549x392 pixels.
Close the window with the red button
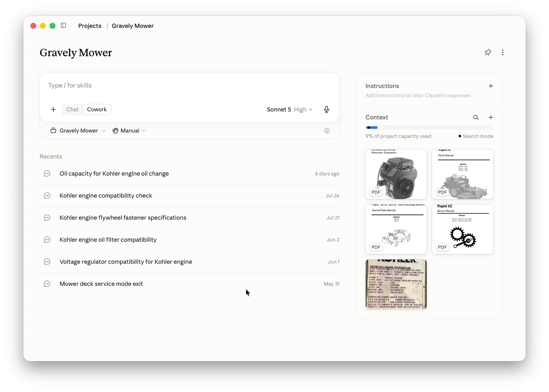click(x=33, y=26)
